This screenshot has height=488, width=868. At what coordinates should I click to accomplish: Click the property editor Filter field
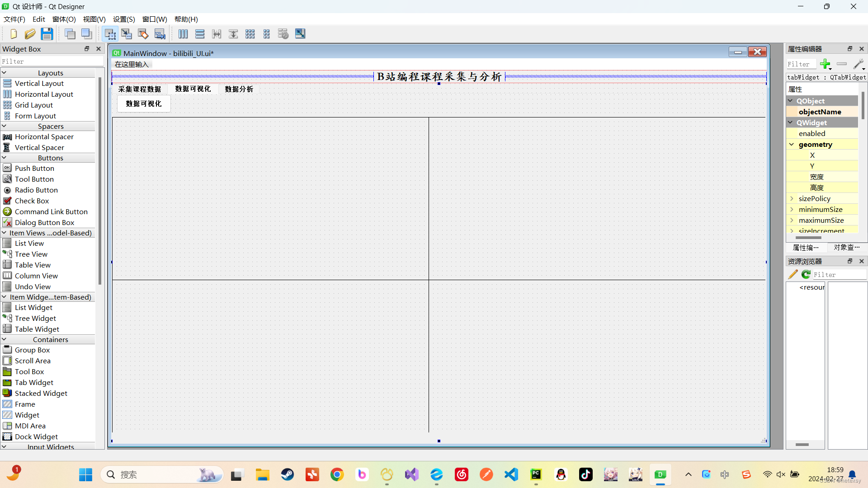801,64
